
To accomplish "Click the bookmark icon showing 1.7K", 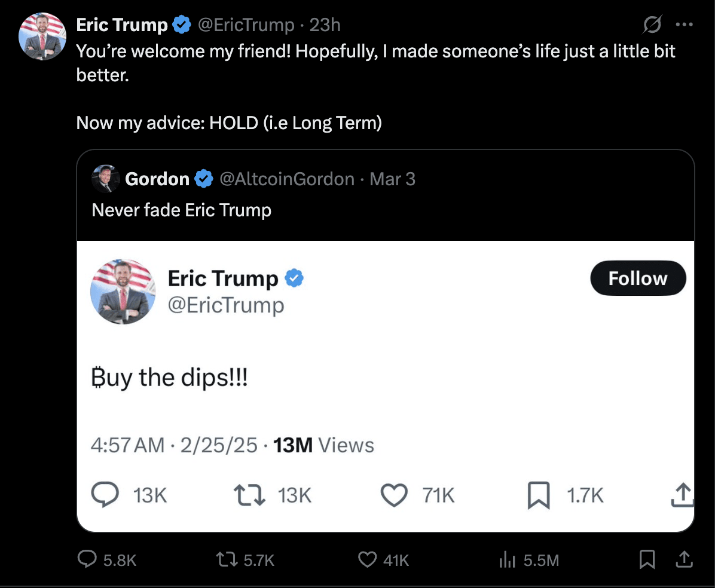I will click(539, 495).
